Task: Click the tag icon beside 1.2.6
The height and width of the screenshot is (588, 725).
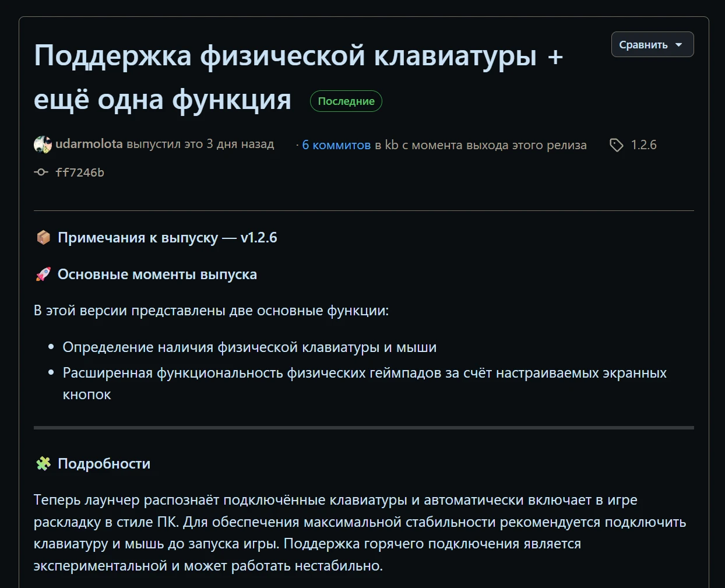Action: click(616, 145)
